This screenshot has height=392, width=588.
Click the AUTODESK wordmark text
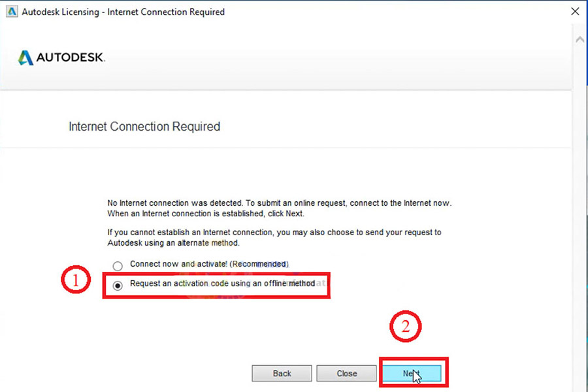tap(71, 57)
